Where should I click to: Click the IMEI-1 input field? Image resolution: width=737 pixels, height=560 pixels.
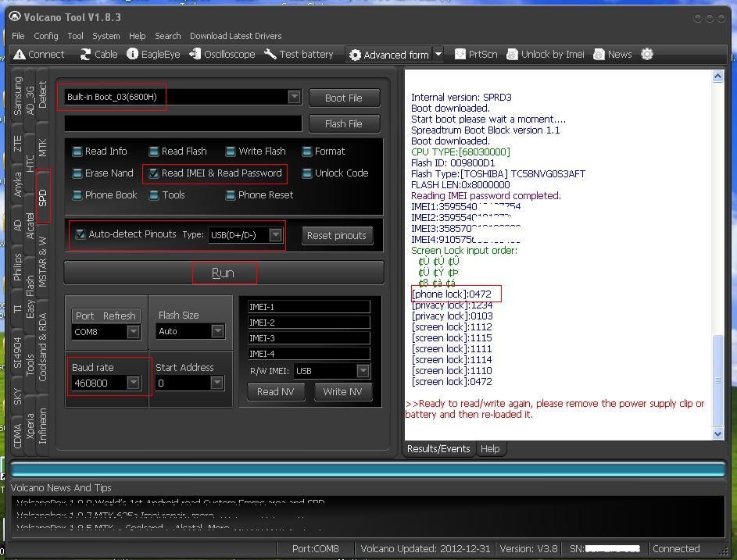point(309,307)
